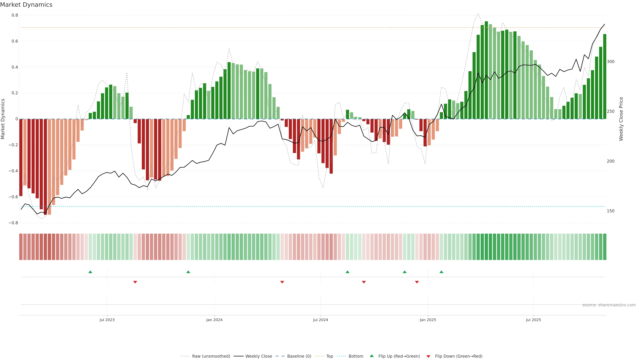Viewport: 644px width, 362px height.
Task: Click the first red flip-down triangle marker
Action: (135, 282)
